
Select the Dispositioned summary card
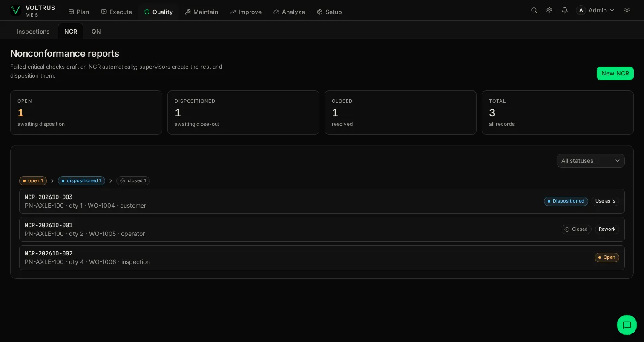click(243, 113)
